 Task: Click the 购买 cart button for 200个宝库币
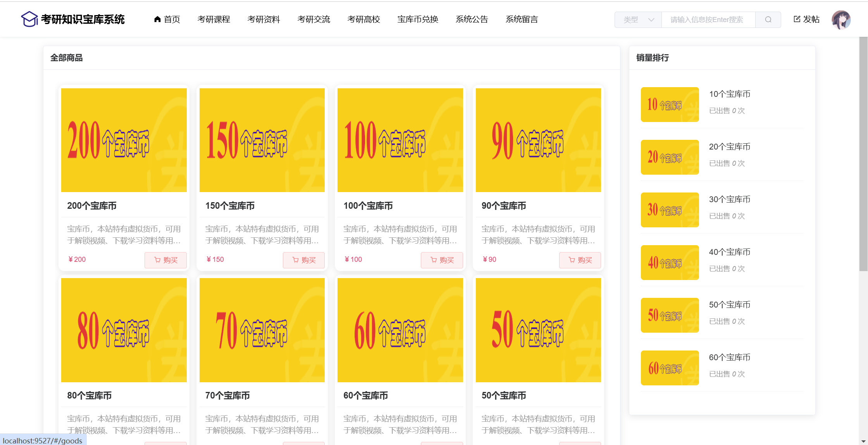165,260
